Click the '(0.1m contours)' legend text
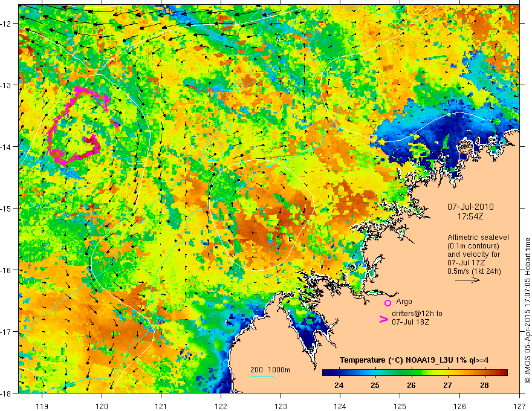 473,246
